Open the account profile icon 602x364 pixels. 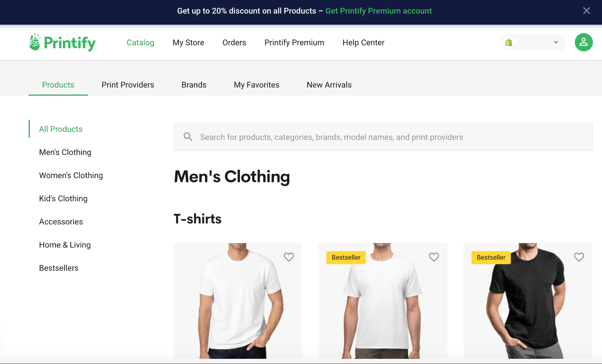(x=583, y=42)
